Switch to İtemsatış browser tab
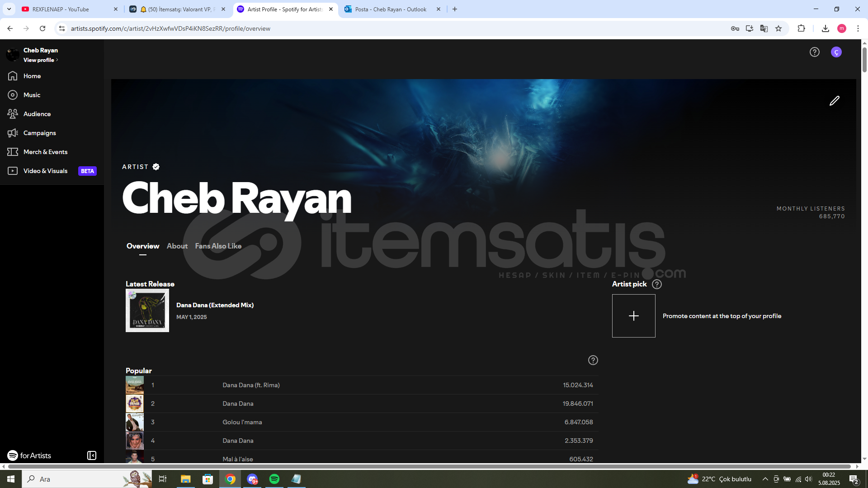This screenshot has height=488, width=868. coord(177,9)
